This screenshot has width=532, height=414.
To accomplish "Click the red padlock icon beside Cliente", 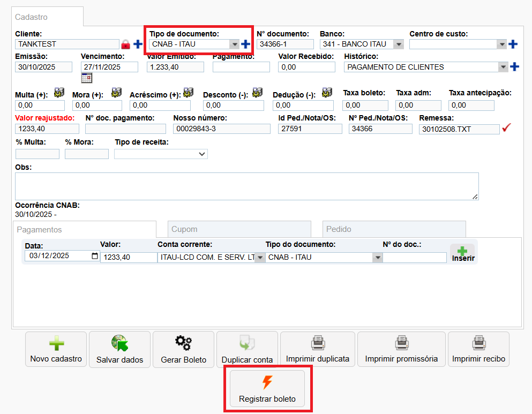I will pos(126,44).
